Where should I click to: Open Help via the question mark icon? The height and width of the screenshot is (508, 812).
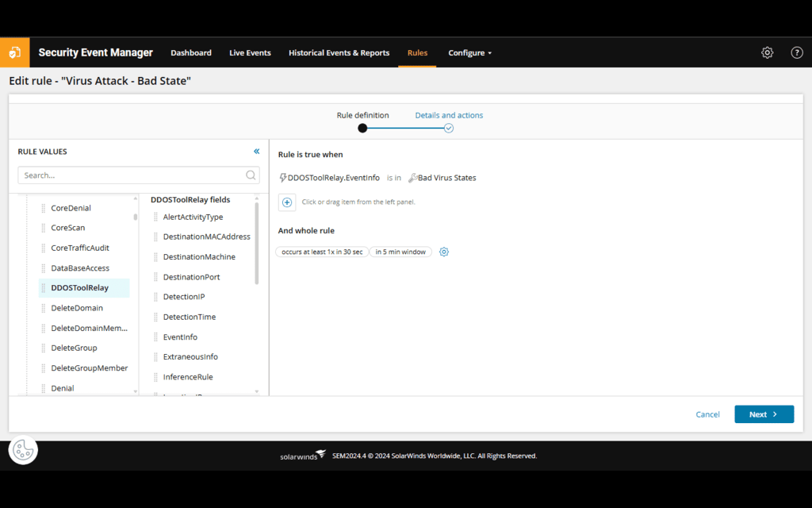pos(797,52)
